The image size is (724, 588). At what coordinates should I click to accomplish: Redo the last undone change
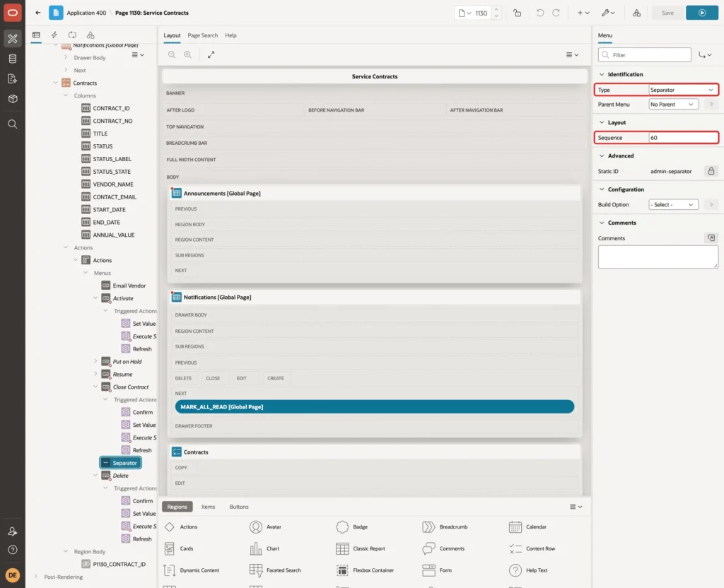[x=556, y=13]
